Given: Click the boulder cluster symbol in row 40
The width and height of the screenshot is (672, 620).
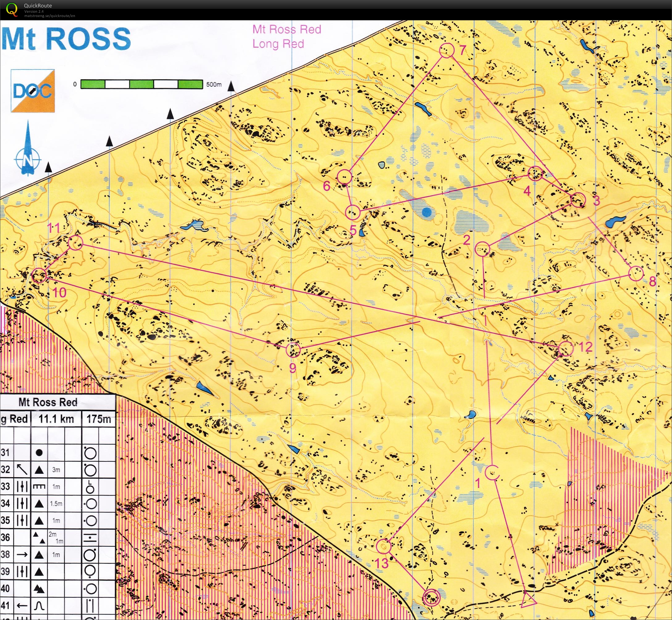Looking at the screenshot, I should [39, 589].
